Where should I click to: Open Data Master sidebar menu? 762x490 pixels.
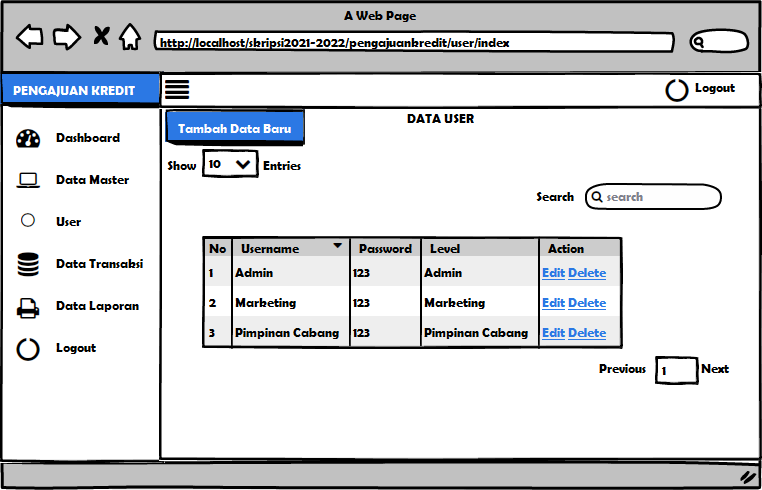(92, 180)
